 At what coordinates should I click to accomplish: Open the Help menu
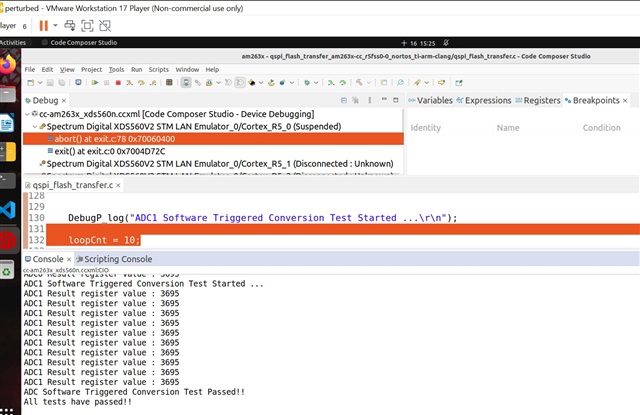click(212, 69)
